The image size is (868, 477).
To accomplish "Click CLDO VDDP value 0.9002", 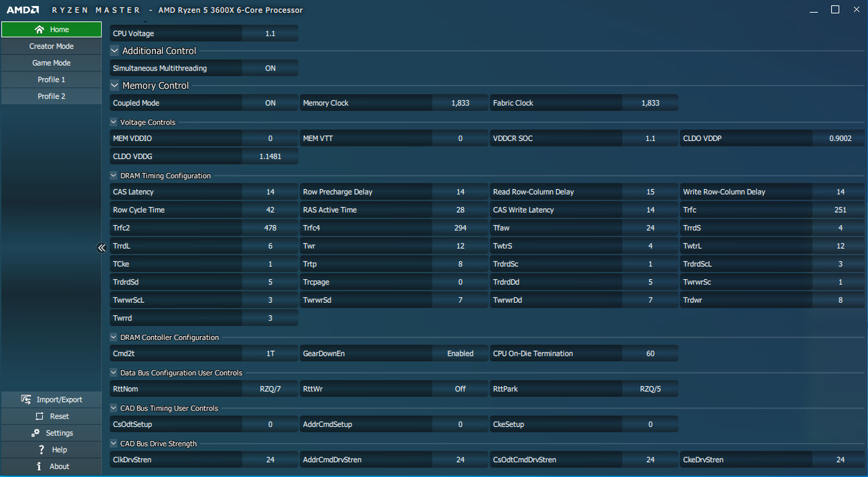I will coord(840,138).
